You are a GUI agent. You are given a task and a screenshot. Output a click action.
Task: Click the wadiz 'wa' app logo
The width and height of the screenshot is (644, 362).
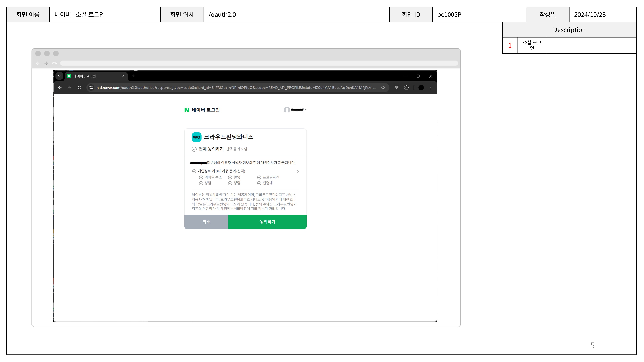click(x=196, y=137)
